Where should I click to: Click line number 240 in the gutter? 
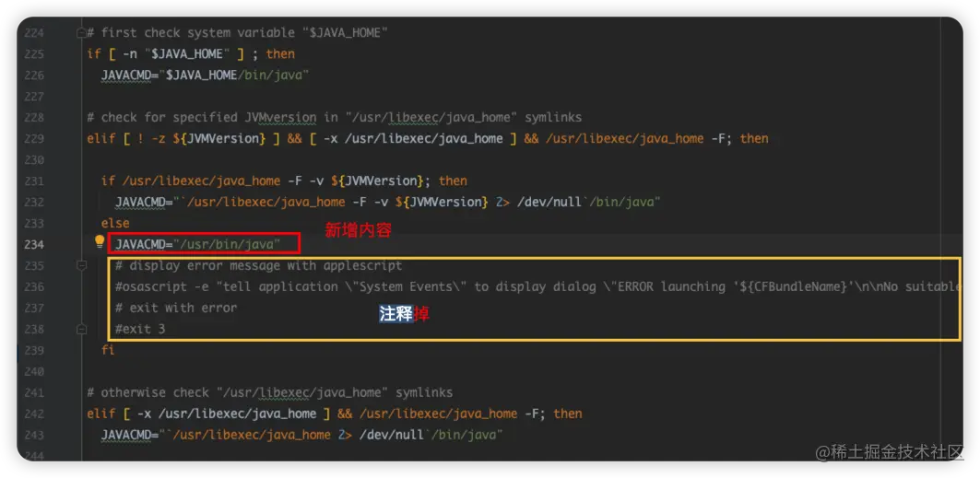point(34,371)
